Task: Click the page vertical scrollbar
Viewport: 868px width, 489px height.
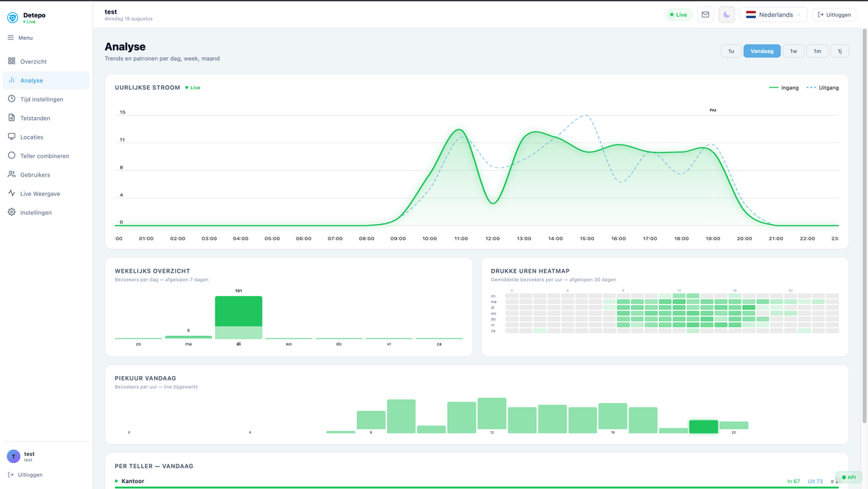Action: [x=864, y=224]
